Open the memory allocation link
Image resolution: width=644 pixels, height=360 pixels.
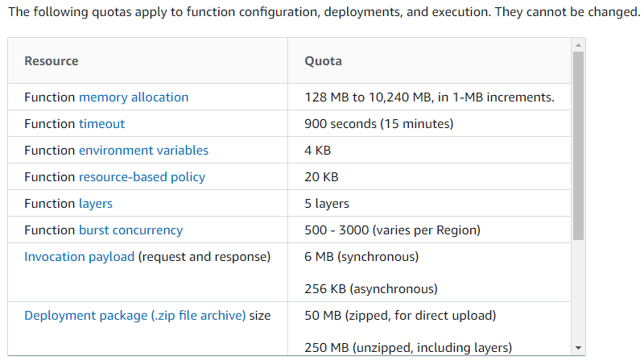coord(134,97)
